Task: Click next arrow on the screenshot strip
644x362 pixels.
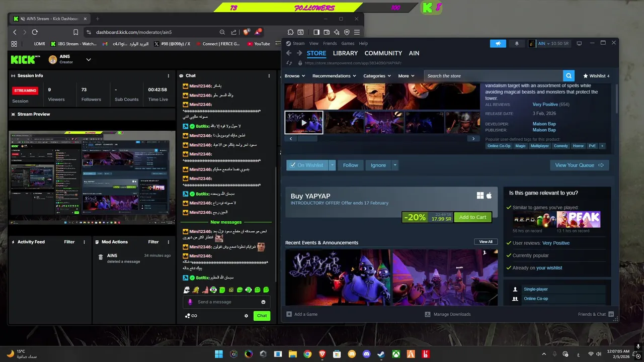Action: coord(473,139)
